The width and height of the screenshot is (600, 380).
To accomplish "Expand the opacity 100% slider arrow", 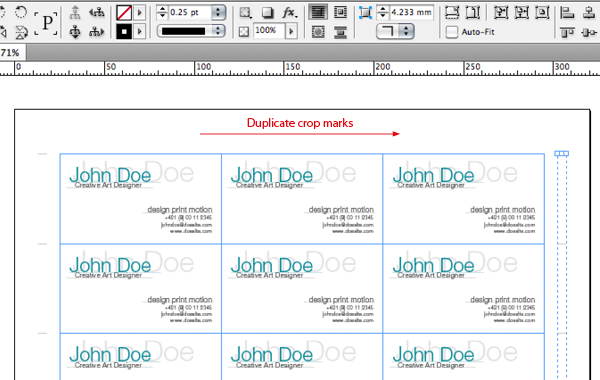I will click(291, 31).
